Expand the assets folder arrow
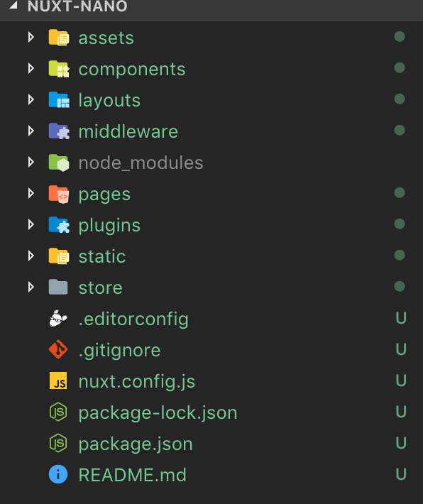Viewport: 423px width, 504px height. pyautogui.click(x=31, y=38)
